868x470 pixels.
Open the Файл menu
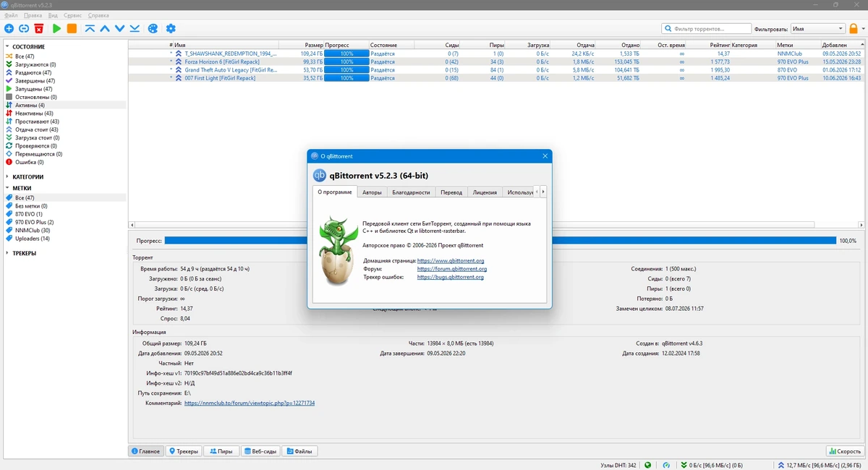(x=11, y=15)
